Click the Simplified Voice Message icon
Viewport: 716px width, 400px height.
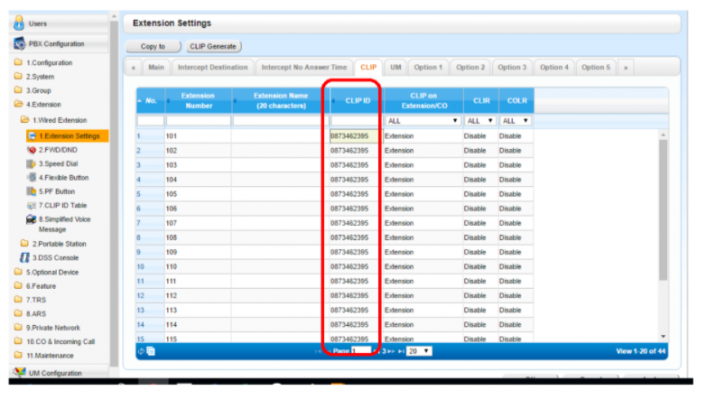click(x=31, y=219)
